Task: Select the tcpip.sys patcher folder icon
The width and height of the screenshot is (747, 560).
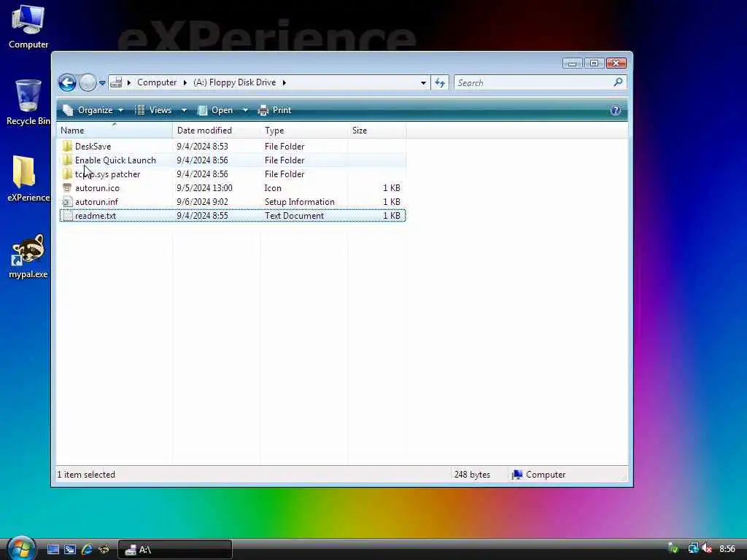Action: coord(67,174)
